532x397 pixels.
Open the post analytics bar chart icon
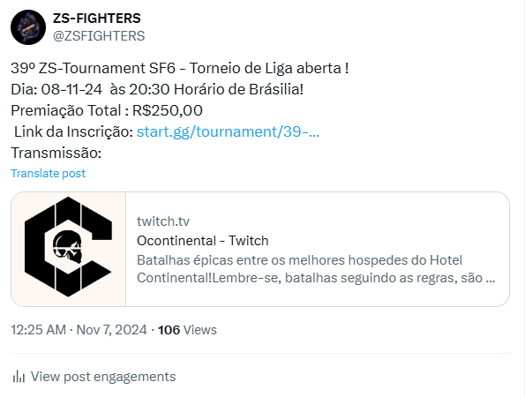[x=19, y=377]
